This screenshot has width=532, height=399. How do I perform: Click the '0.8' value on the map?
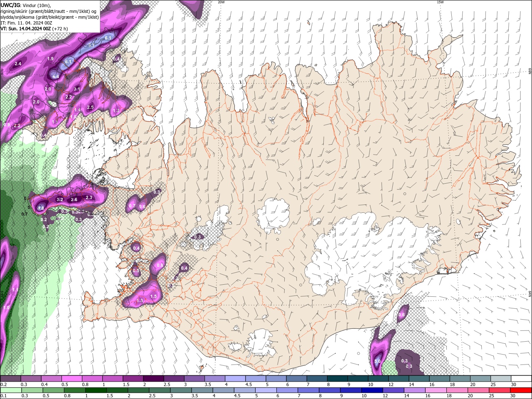160,265
